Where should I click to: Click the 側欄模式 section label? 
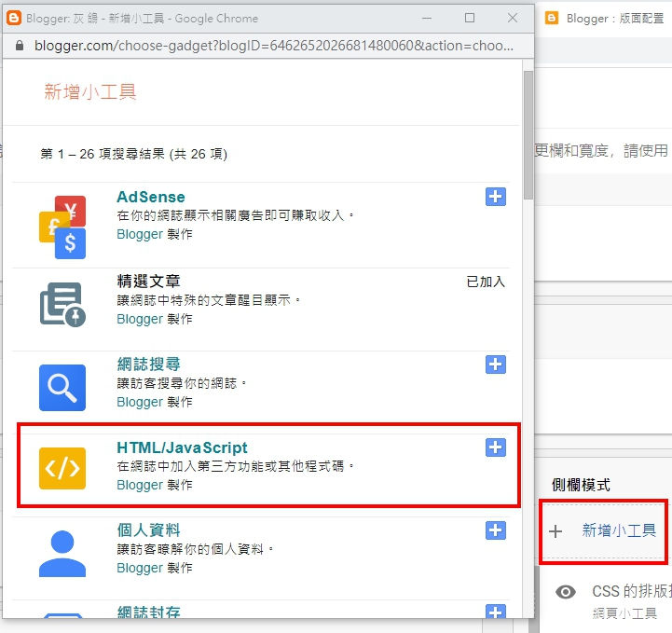pyautogui.click(x=581, y=485)
